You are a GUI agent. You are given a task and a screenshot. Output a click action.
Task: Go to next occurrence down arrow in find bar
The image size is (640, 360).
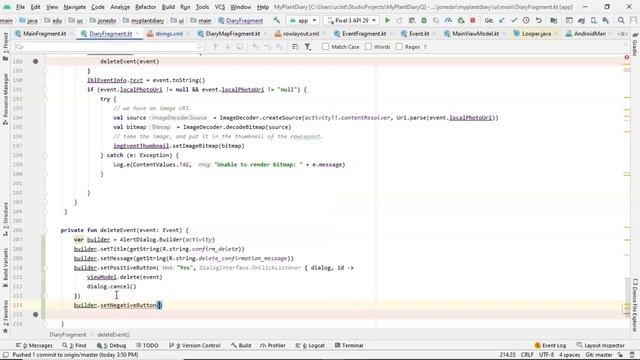pos(227,47)
